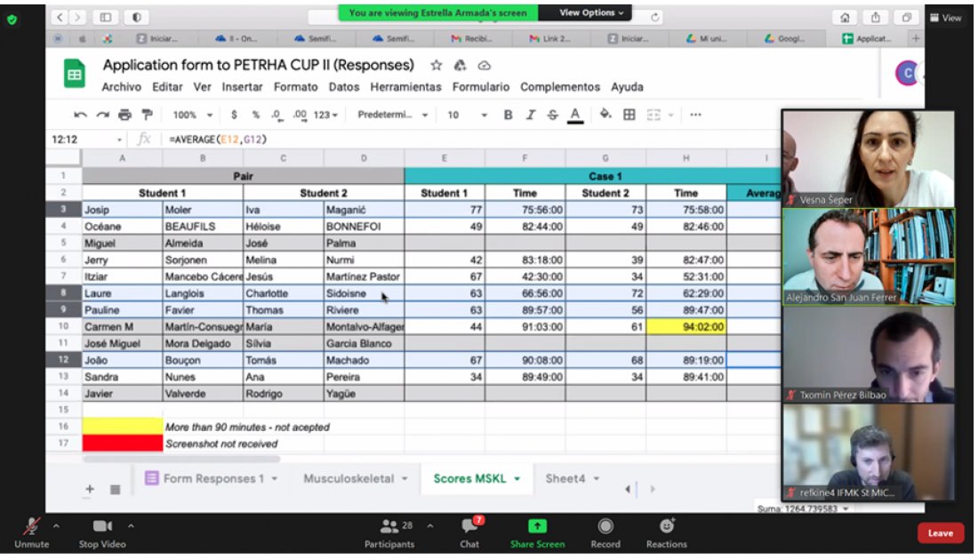This screenshot has width=978, height=560.
Task: Open the cell borders tool
Action: click(x=629, y=115)
